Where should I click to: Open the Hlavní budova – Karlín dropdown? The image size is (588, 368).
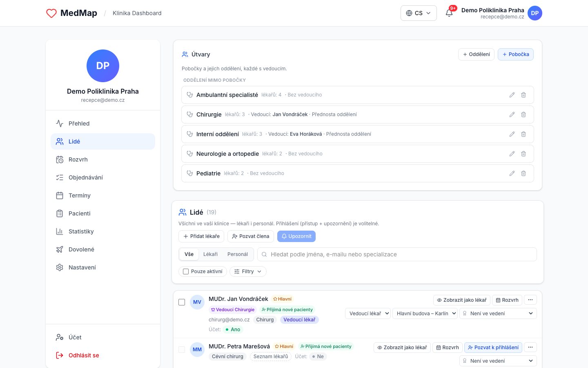(x=425, y=314)
